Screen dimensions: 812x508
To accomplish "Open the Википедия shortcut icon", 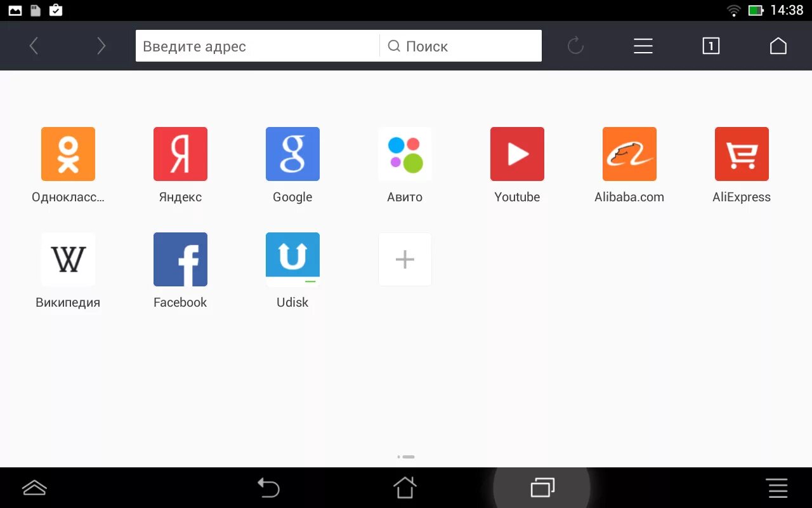I will (x=68, y=259).
